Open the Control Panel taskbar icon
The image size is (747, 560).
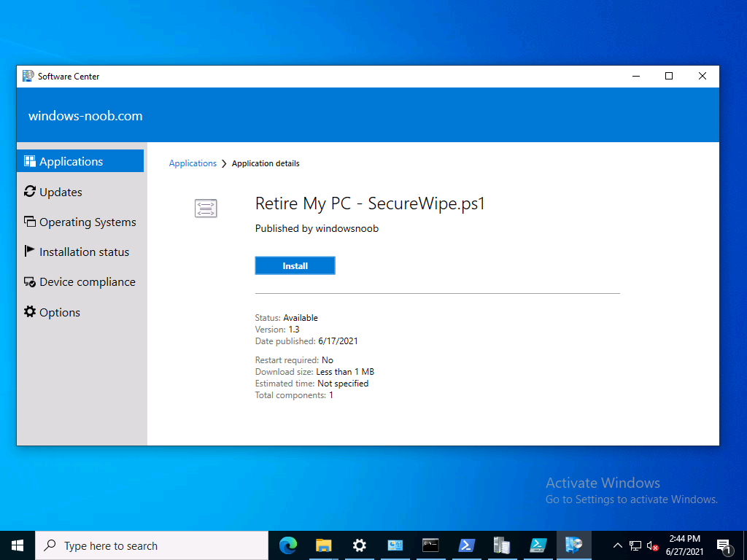pos(395,545)
